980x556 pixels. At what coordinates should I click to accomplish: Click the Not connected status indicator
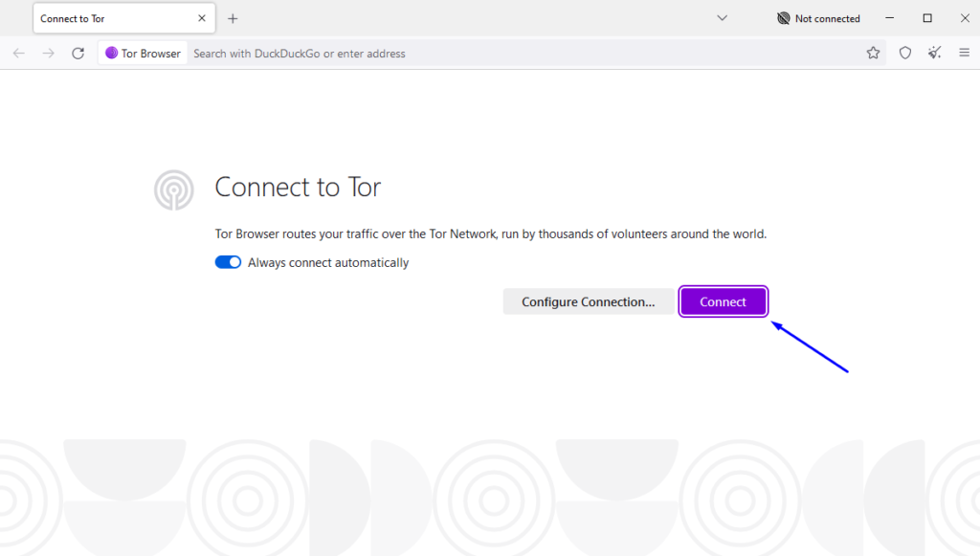[818, 18]
